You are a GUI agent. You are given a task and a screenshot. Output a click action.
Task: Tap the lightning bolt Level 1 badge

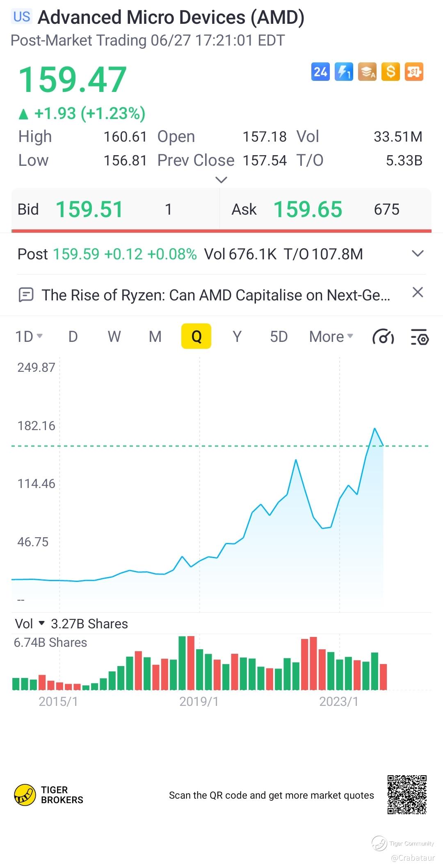[344, 72]
